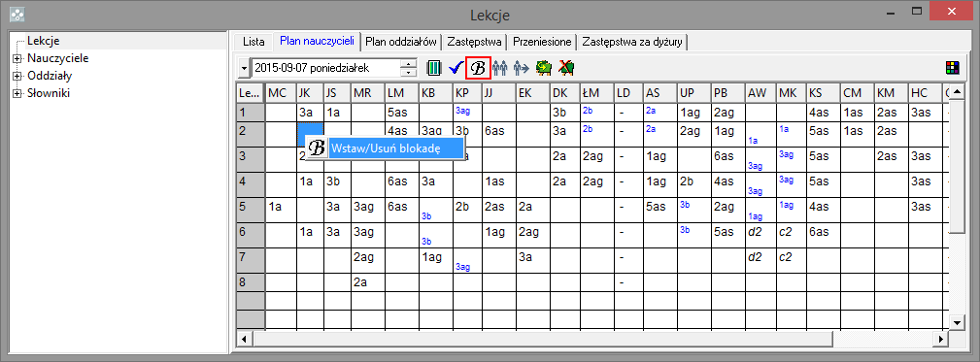
Task: Click cell 4as in PB row 4
Action: [728, 184]
